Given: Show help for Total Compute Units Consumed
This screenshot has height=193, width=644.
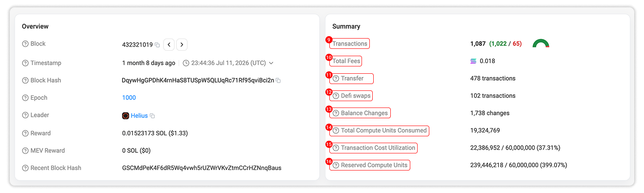Looking at the screenshot, I should point(336,130).
